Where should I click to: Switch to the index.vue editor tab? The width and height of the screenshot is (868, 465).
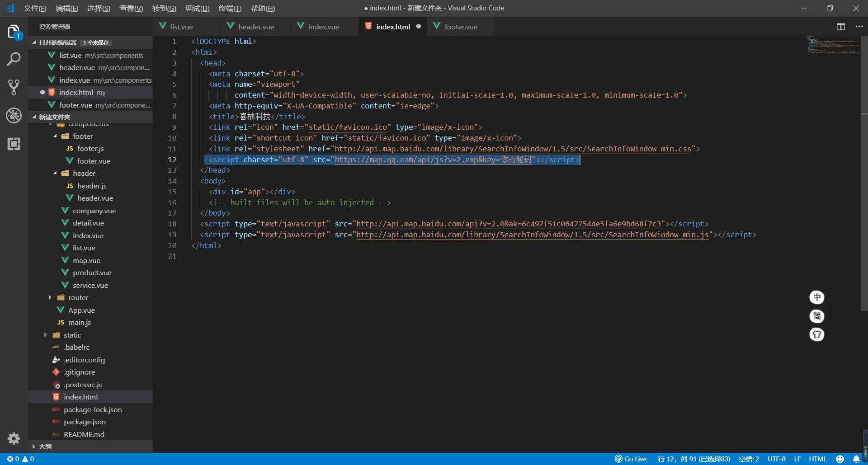[x=324, y=27]
